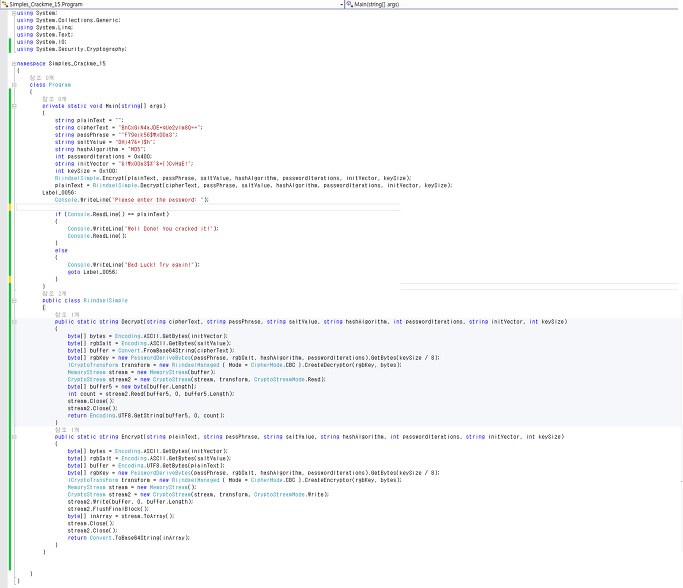Click the 'goto Label_0056' line
Screen dimensions: 683x588
[x=93, y=272]
